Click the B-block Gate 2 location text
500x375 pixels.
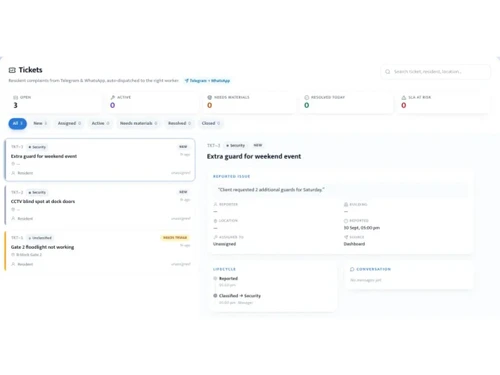(x=29, y=255)
